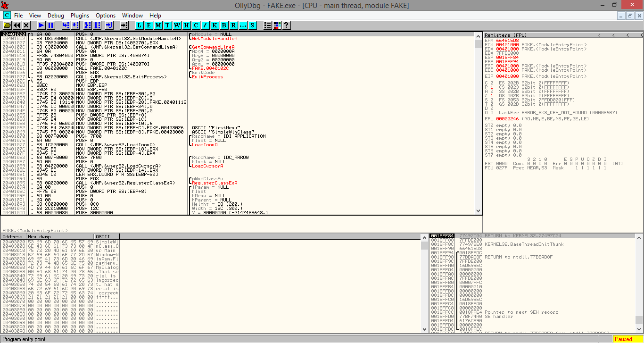Click the Step over toolbar icon
Viewport: 644px width, 343px height.
pos(76,25)
